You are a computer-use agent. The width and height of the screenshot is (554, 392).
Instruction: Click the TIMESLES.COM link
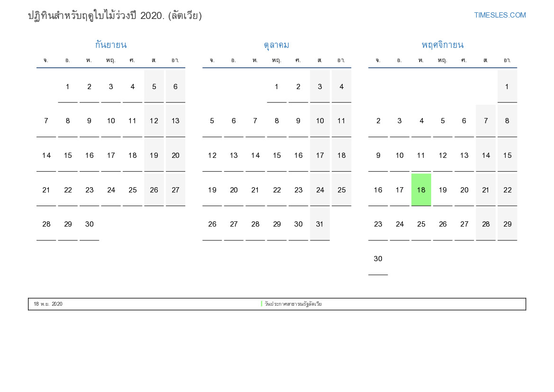[500, 15]
